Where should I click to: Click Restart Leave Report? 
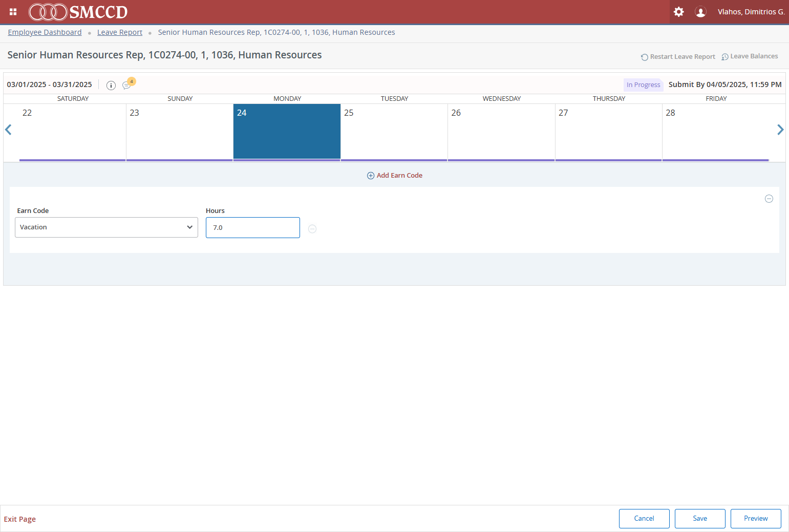678,57
